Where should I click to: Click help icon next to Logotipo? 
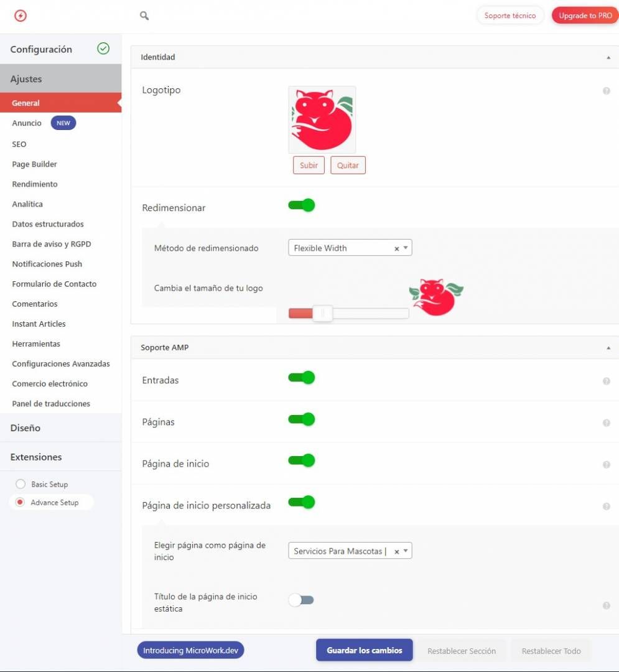click(x=606, y=91)
